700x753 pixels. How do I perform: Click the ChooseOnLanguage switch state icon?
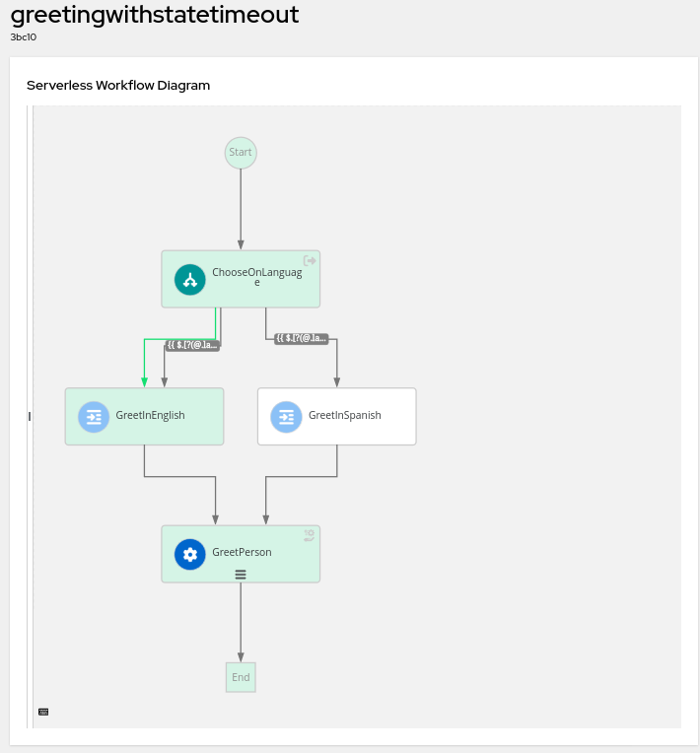tap(190, 280)
